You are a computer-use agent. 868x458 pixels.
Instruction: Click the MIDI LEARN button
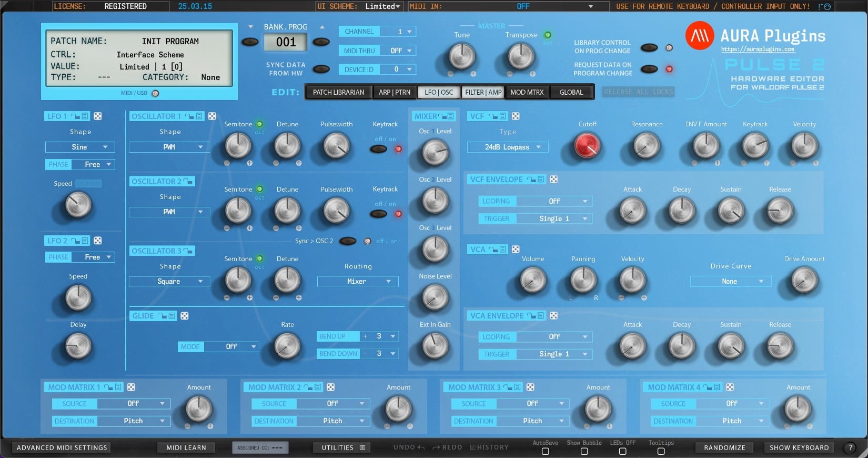click(186, 448)
